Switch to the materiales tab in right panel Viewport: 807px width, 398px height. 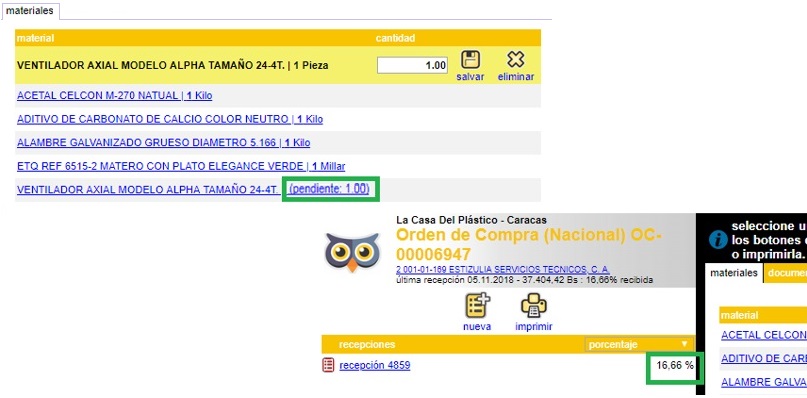[x=733, y=273]
